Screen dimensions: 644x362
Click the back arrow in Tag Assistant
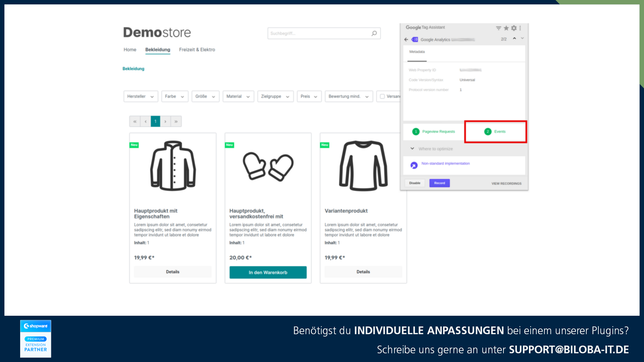click(x=406, y=40)
